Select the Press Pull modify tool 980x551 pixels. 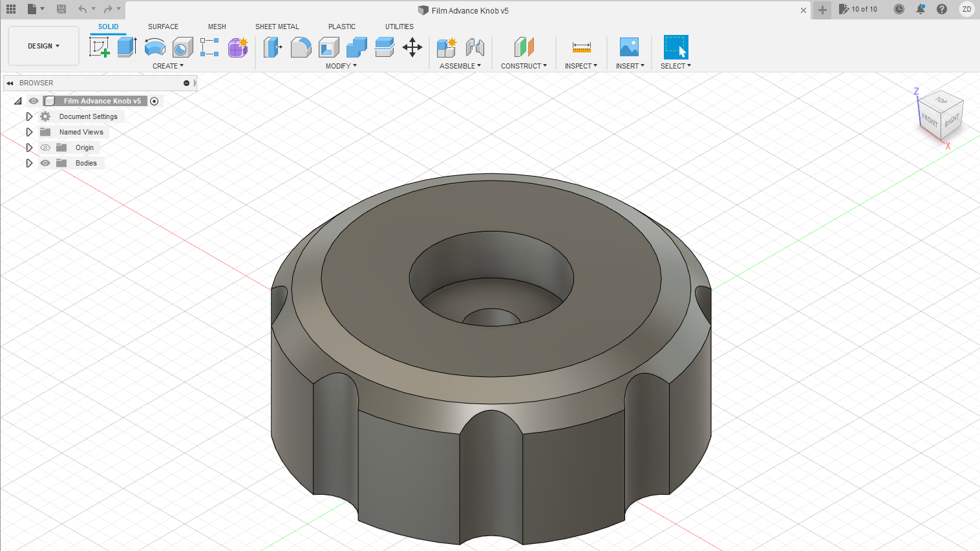click(x=273, y=47)
